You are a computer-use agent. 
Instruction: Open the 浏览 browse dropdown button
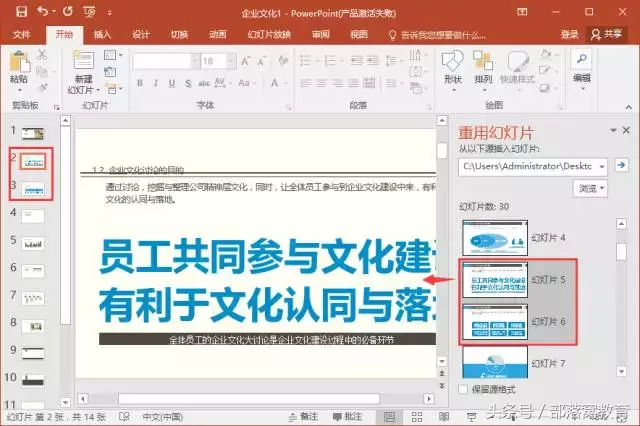tap(590, 189)
